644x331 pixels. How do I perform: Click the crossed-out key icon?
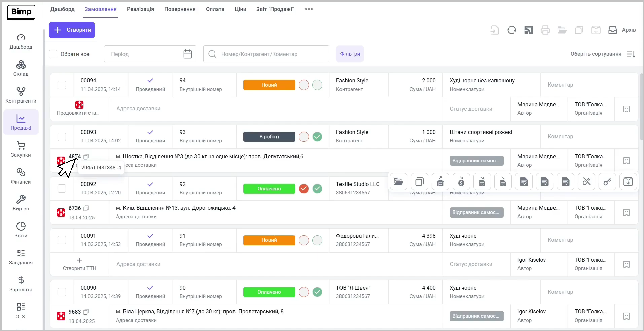click(x=586, y=182)
